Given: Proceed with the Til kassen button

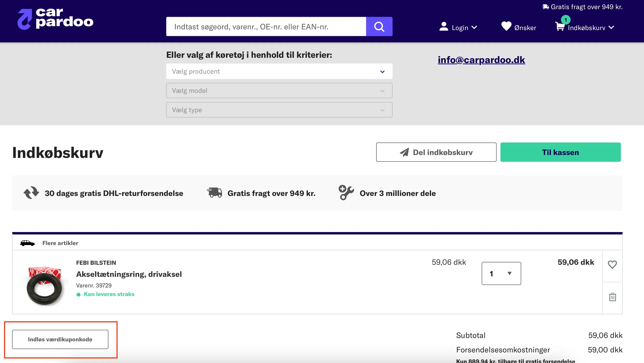Looking at the screenshot, I should click(x=560, y=152).
